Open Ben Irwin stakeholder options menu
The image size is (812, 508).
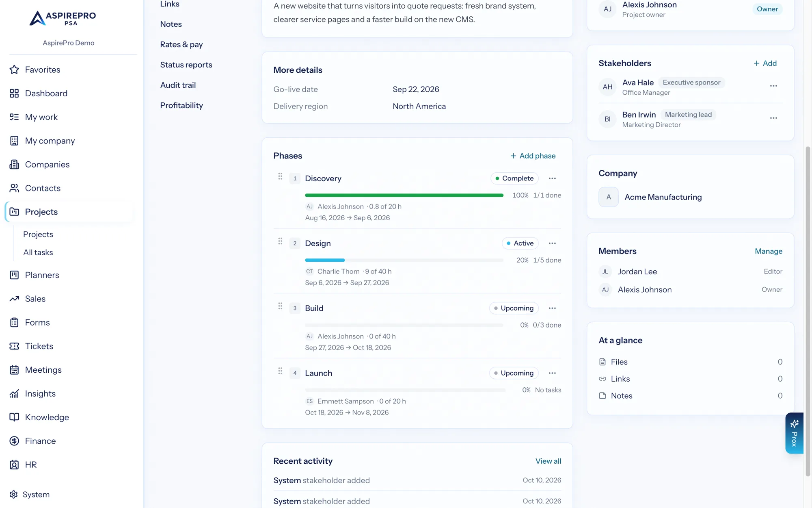[773, 118]
